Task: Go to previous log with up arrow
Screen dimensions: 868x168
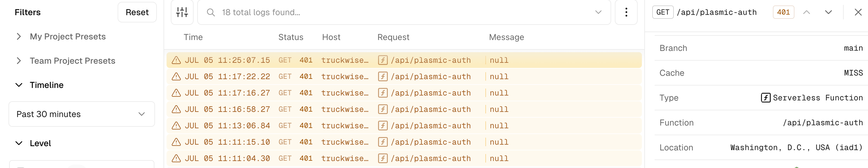Action: point(806,12)
